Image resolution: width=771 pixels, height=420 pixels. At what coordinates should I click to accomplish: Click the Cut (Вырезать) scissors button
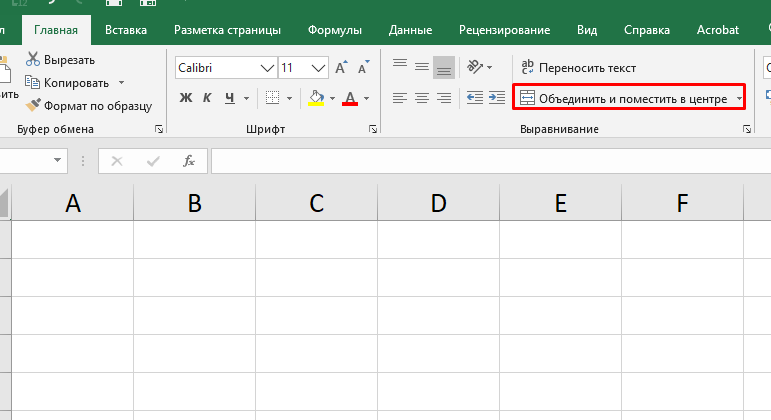[x=60, y=60]
